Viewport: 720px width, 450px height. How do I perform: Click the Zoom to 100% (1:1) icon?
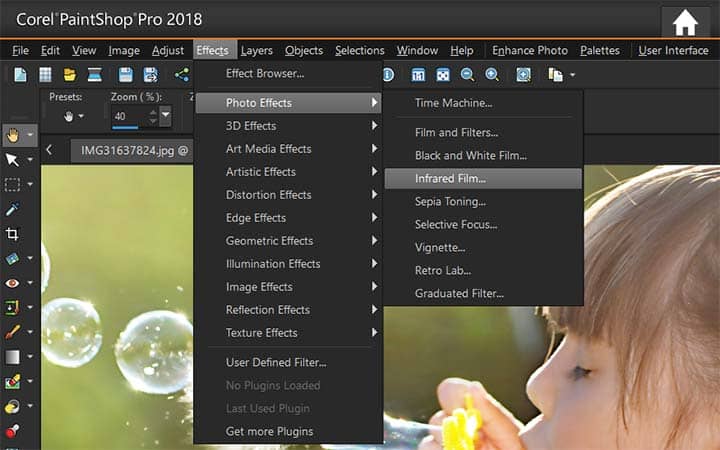(x=418, y=74)
